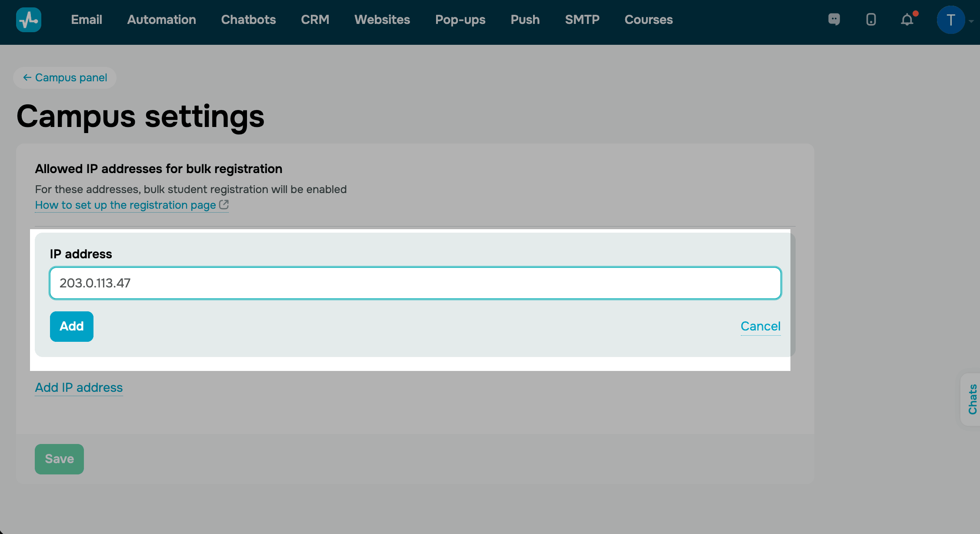
Task: Open the SMTP section
Action: click(x=582, y=20)
